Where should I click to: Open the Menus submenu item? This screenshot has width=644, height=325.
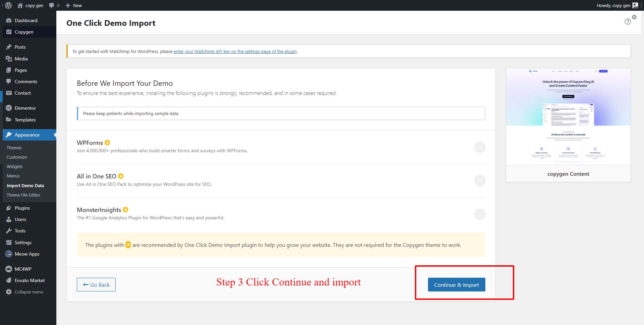pyautogui.click(x=13, y=176)
